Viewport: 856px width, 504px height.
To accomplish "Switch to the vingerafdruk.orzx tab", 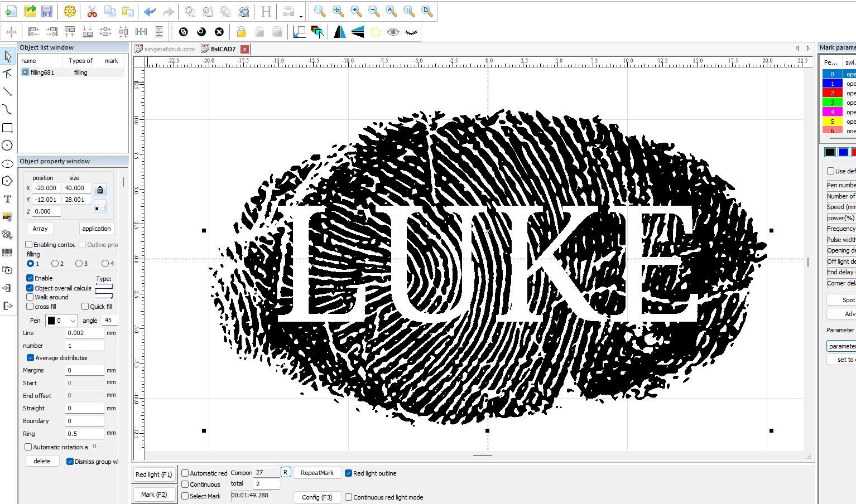I will pyautogui.click(x=169, y=49).
